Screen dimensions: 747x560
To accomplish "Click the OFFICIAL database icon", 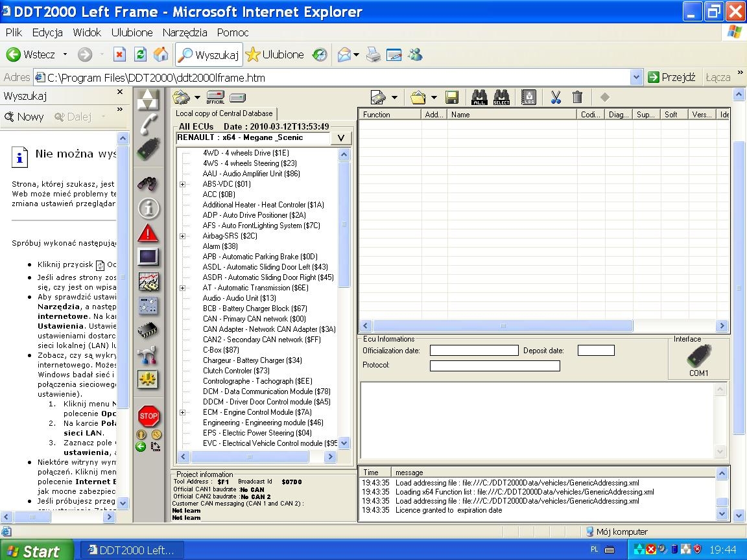I will pos(215,97).
